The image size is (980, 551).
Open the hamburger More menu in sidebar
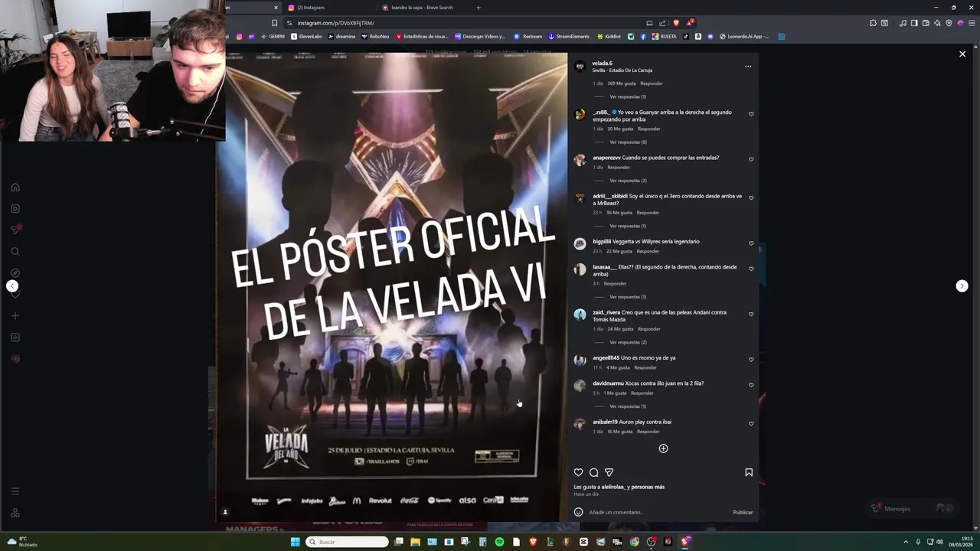point(15,491)
